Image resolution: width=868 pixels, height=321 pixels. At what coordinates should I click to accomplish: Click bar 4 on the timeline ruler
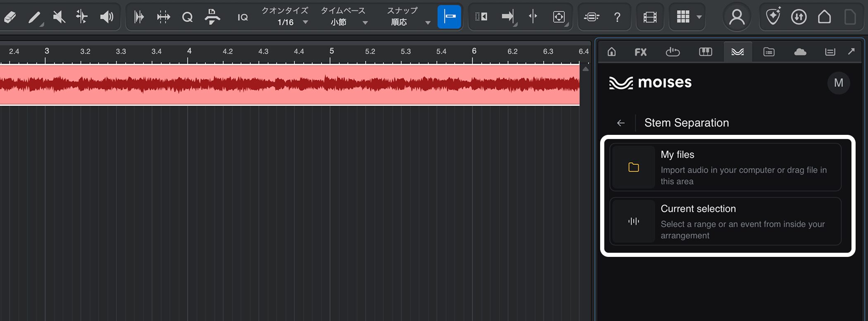point(189,51)
